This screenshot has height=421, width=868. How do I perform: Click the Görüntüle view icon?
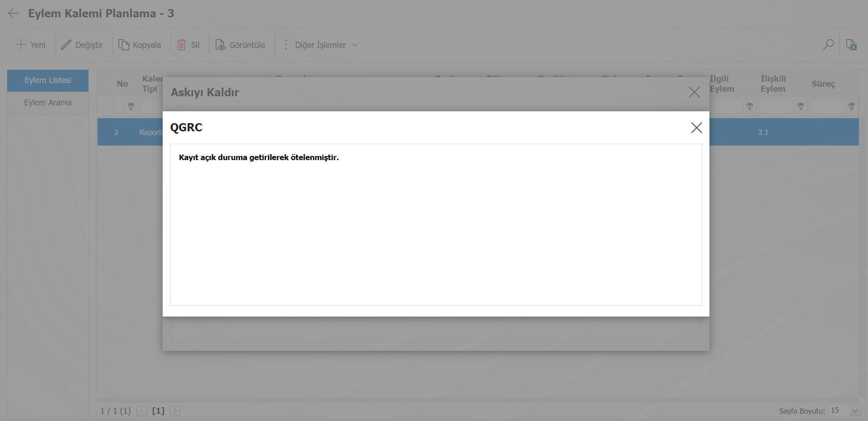(x=221, y=45)
